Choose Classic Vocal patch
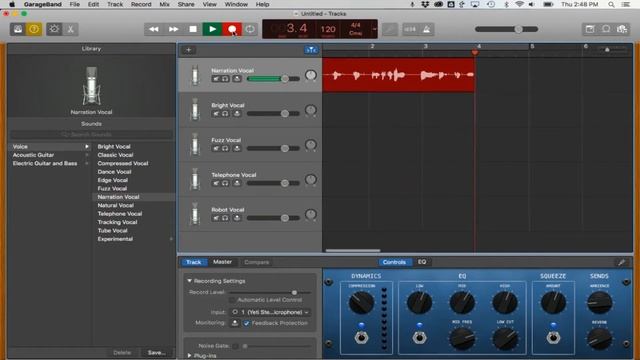 (116, 155)
